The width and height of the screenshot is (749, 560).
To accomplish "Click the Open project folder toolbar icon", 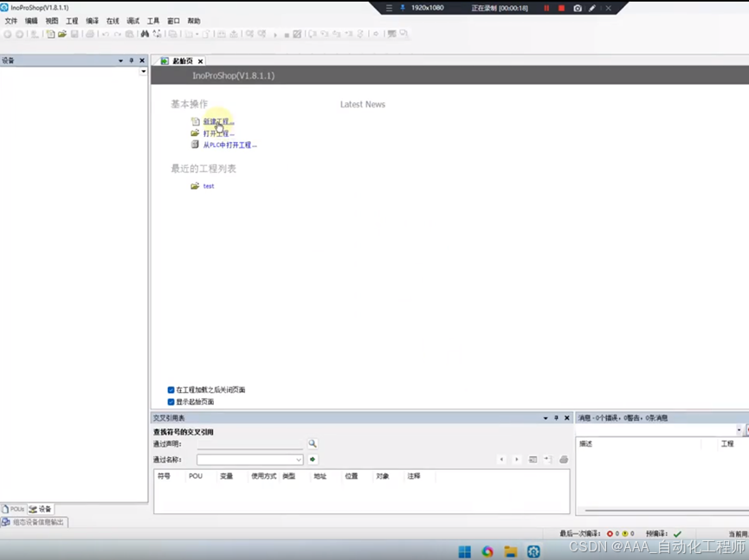I will pos(62,34).
